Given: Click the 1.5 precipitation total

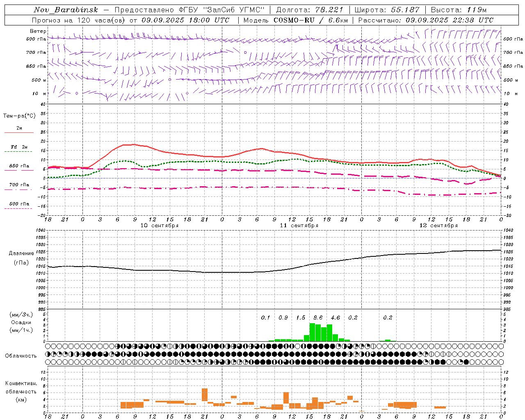Looking at the screenshot, I should tap(301, 317).
